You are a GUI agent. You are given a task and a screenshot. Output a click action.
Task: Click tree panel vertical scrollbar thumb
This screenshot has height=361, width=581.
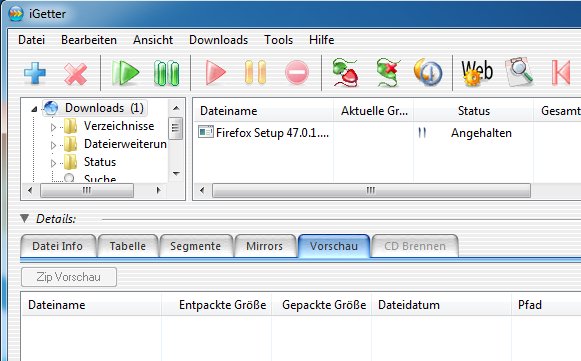click(176, 128)
